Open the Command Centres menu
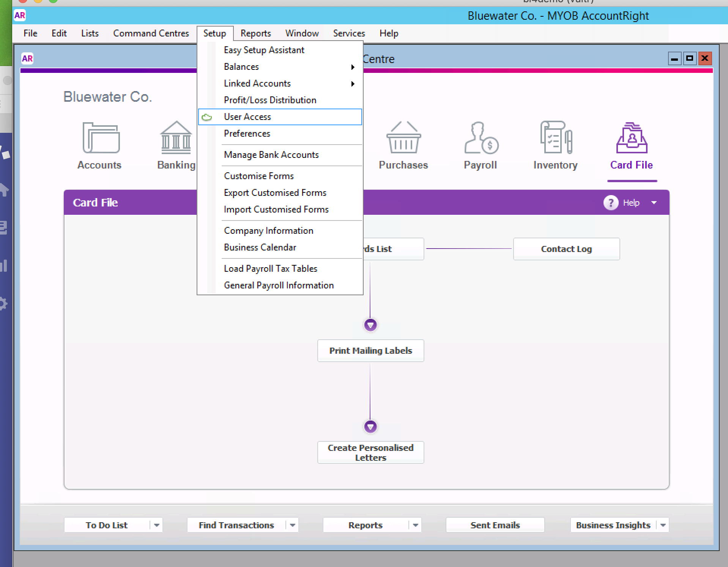 coord(151,33)
